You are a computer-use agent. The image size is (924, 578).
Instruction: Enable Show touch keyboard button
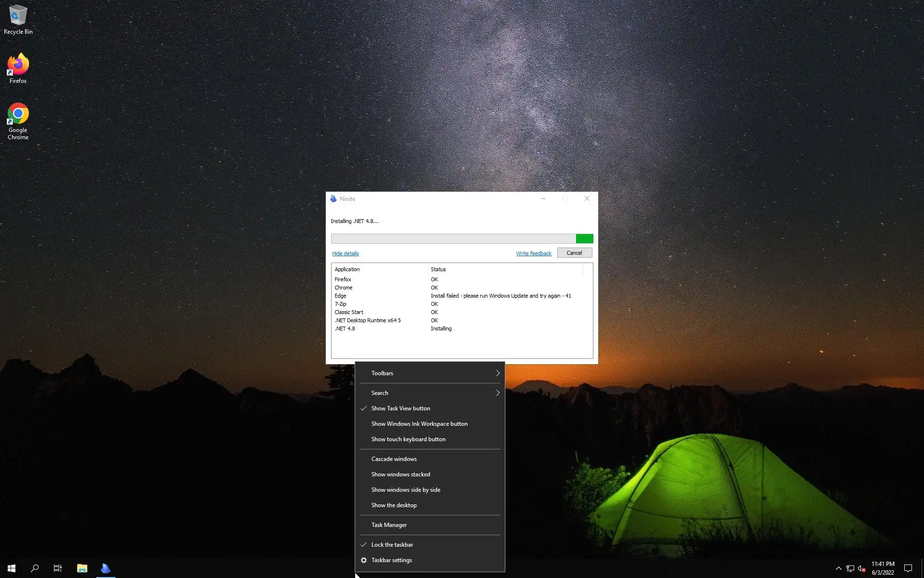tap(408, 439)
